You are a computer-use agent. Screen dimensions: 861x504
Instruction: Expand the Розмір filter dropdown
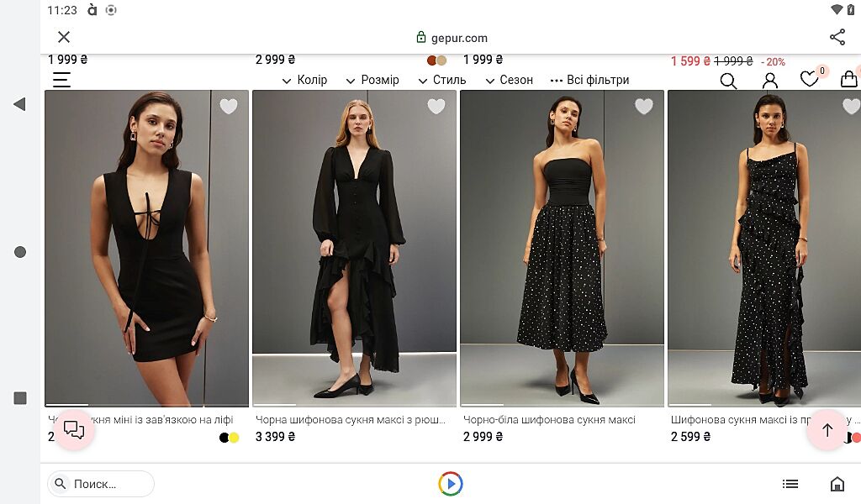coord(372,81)
